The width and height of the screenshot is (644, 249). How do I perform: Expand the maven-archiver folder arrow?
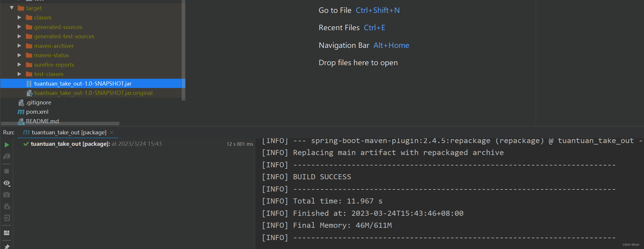19,46
